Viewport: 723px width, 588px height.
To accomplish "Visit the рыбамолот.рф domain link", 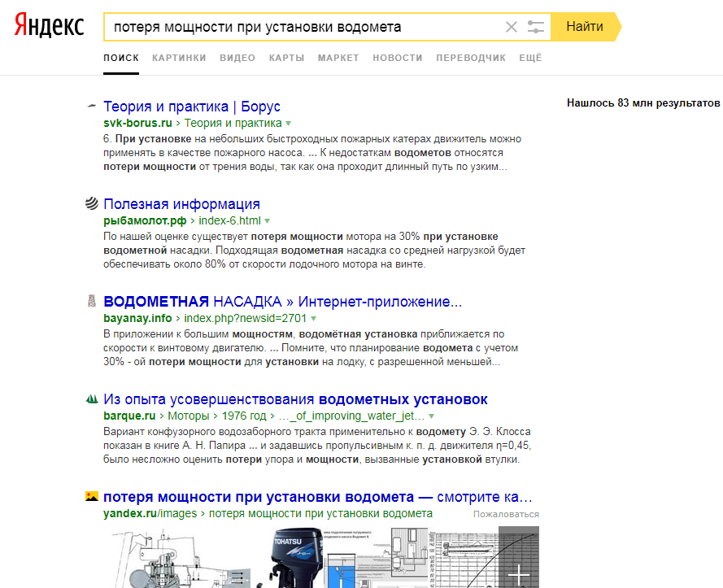I will pyautogui.click(x=145, y=221).
